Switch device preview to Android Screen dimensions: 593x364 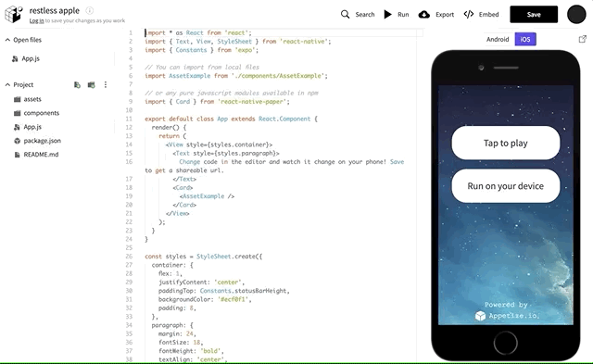point(498,39)
